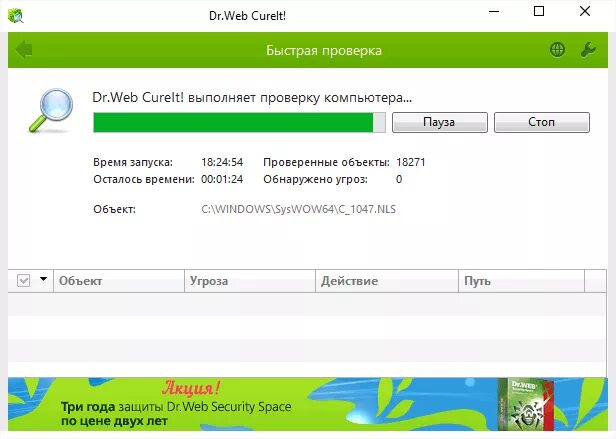Click the remaining time 00:01:24
The height and width of the screenshot is (439, 616).
(222, 179)
